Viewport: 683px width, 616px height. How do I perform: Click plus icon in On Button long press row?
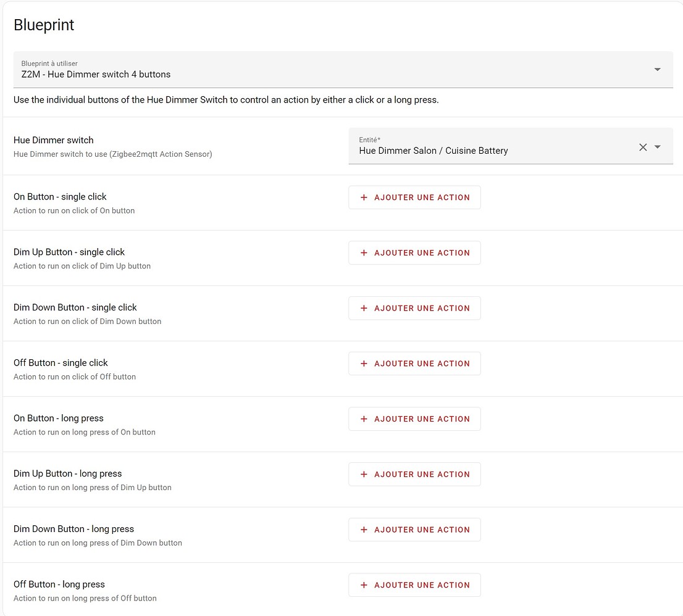point(364,419)
